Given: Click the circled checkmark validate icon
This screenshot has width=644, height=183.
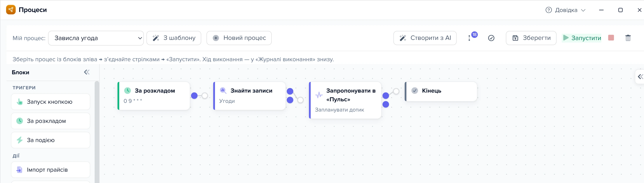Looking at the screenshot, I should click(491, 38).
